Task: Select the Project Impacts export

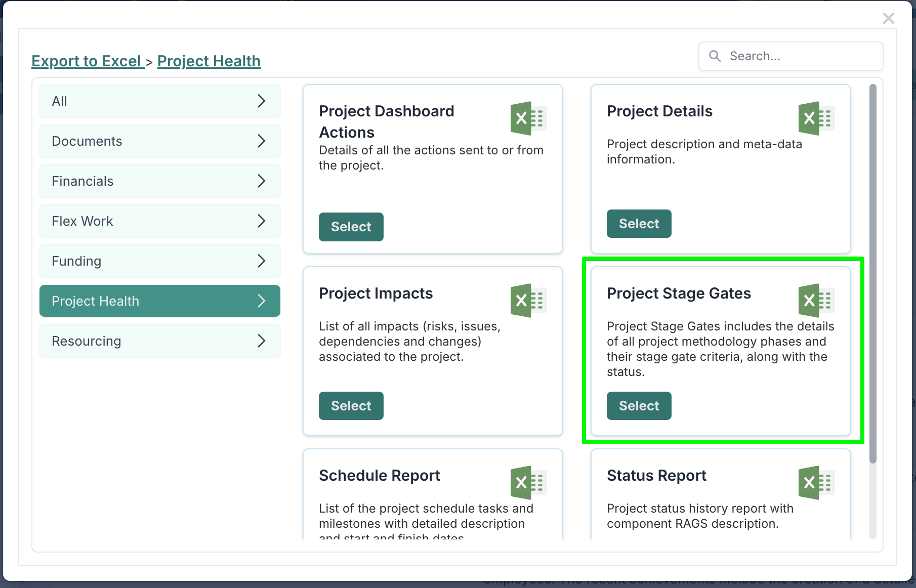Action: pyautogui.click(x=351, y=406)
